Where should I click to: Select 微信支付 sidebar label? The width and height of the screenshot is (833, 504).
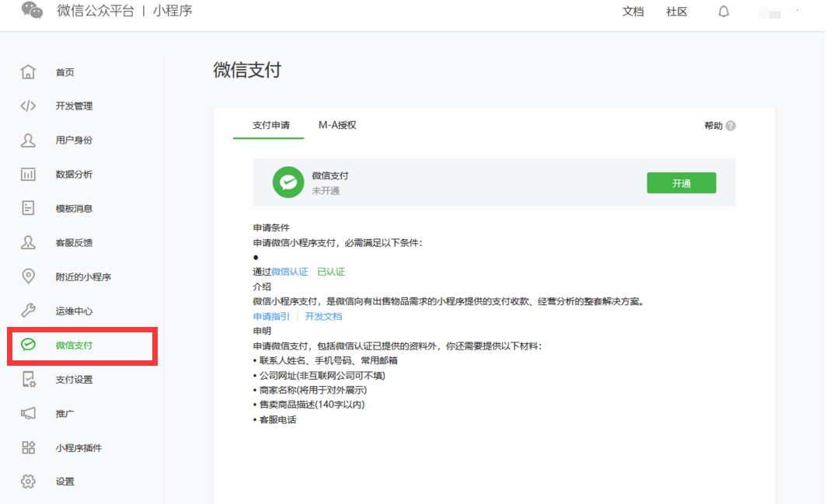pyautogui.click(x=74, y=346)
